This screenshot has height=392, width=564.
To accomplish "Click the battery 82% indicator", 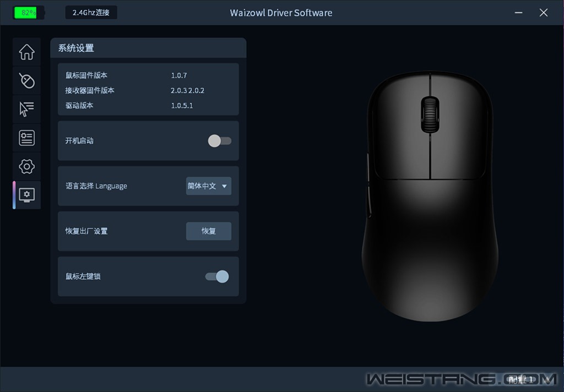I will pos(28,13).
